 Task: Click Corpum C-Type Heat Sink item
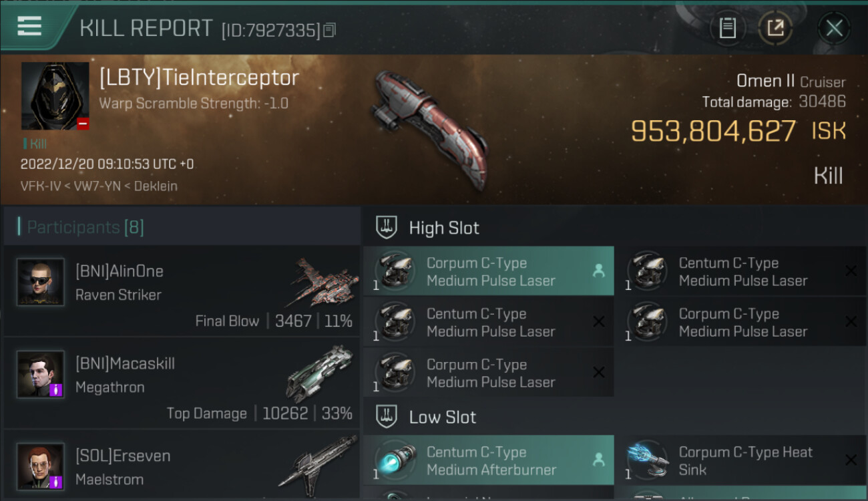[741, 460]
